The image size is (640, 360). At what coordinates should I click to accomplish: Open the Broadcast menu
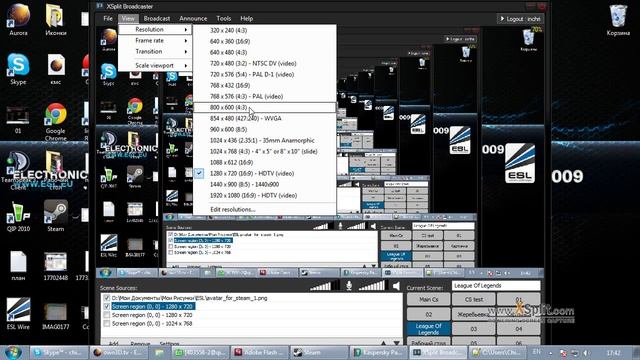[157, 18]
